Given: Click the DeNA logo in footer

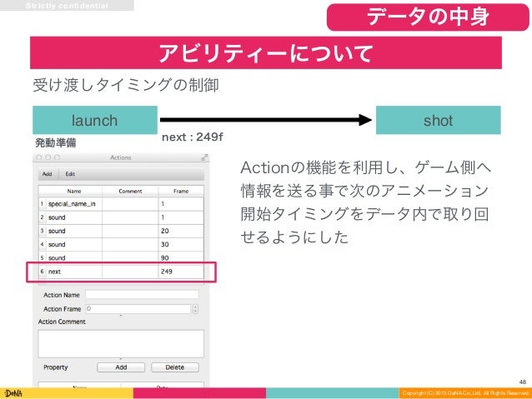Looking at the screenshot, I should click(13, 393).
